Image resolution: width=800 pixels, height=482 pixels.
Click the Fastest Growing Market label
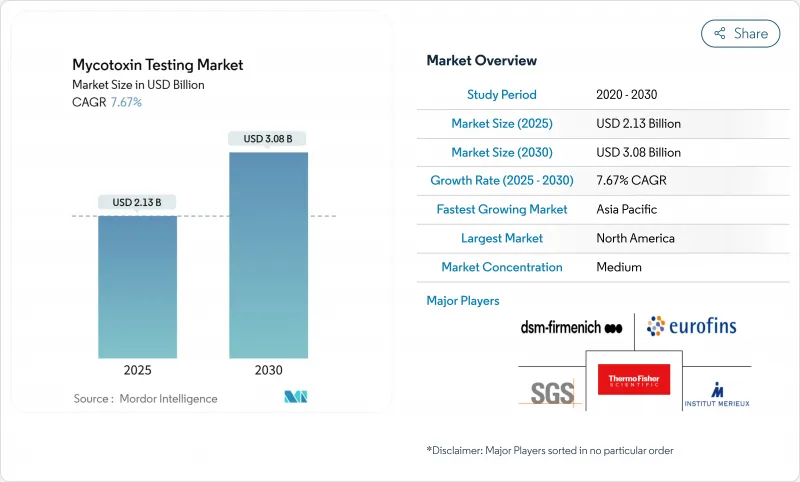[x=502, y=210]
